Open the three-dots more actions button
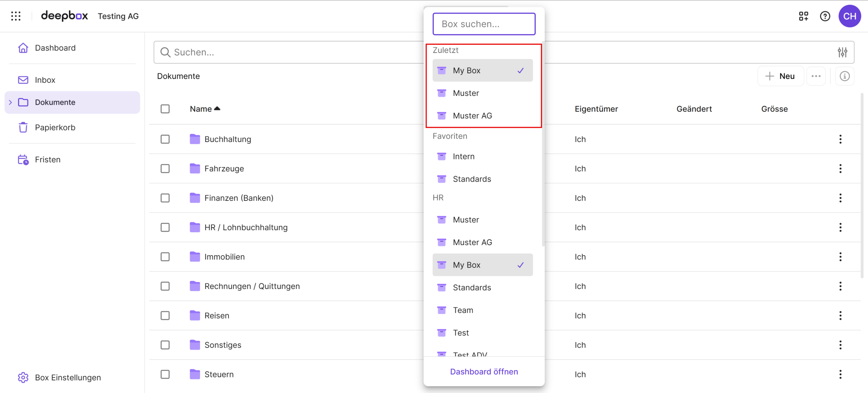Image resolution: width=868 pixels, height=393 pixels. tap(816, 76)
